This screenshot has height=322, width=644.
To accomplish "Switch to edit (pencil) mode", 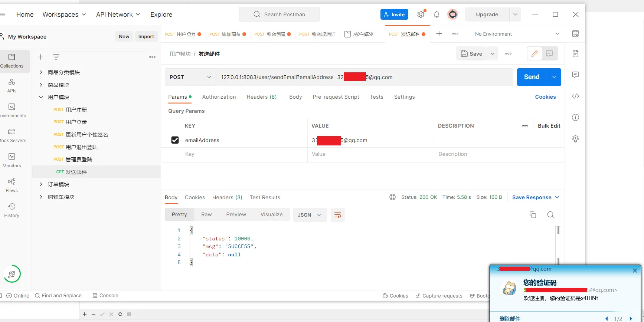I will coord(535,54).
